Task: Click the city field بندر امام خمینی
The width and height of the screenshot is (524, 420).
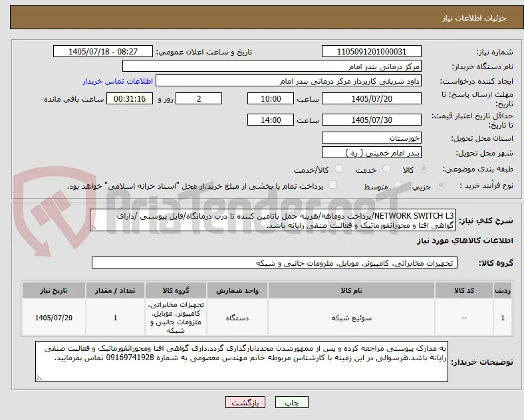Action: (371, 153)
